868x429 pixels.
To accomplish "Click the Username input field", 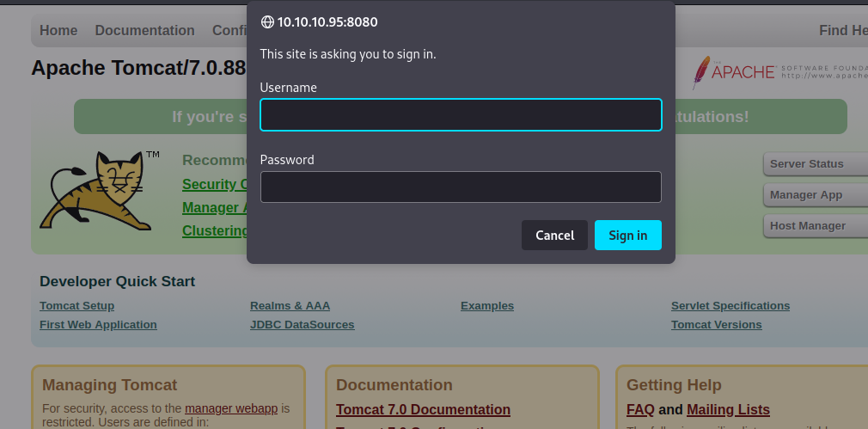I will click(461, 114).
